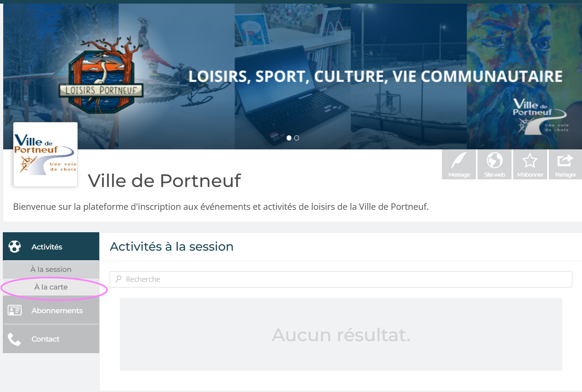Open the À la session submenu item
The height and width of the screenshot is (392, 582).
click(51, 269)
